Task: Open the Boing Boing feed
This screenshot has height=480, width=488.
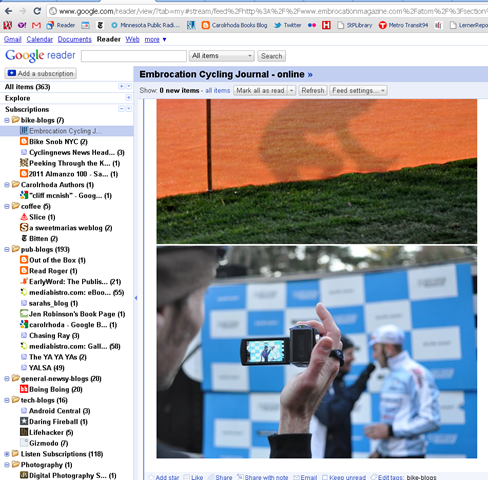Action: click(x=51, y=389)
